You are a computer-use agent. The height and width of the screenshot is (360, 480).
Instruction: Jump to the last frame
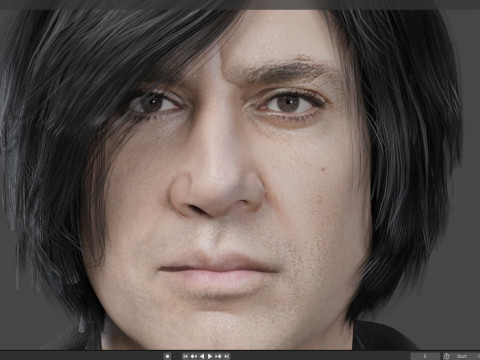pyautogui.click(x=226, y=356)
